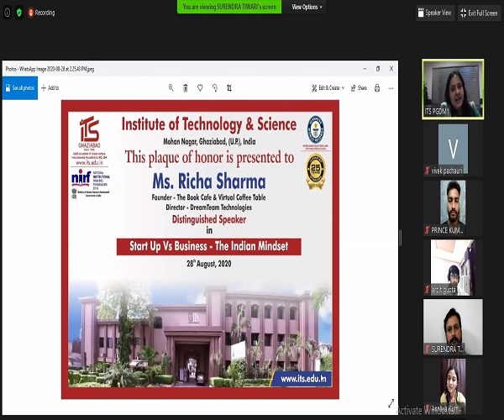
Task: Click the plaque image in Photos viewer
Action: coord(200,249)
